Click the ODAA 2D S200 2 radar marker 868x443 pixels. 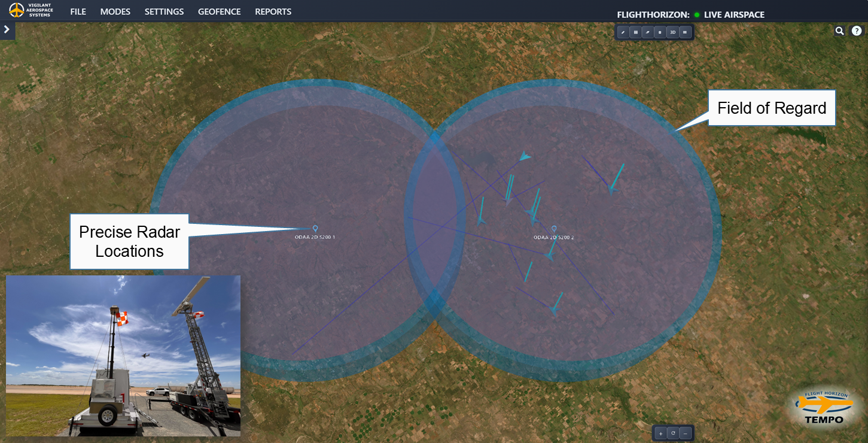[554, 229]
